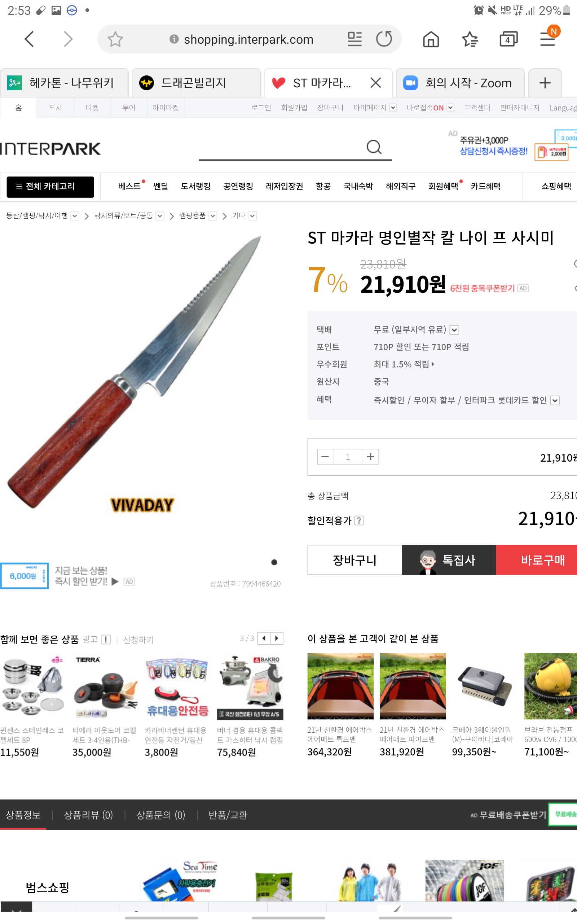Bookmark page with address bar star
This screenshot has height=924, width=577.
(115, 39)
